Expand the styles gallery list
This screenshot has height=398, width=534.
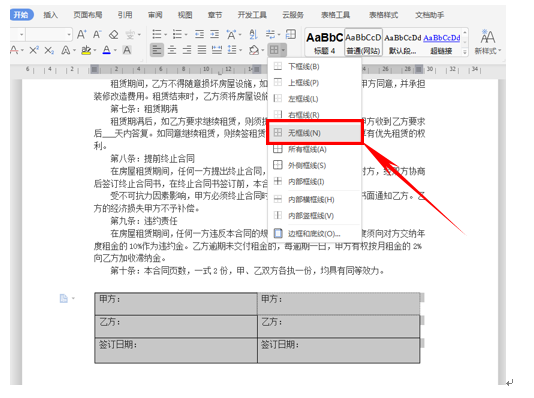pyautogui.click(x=465, y=52)
